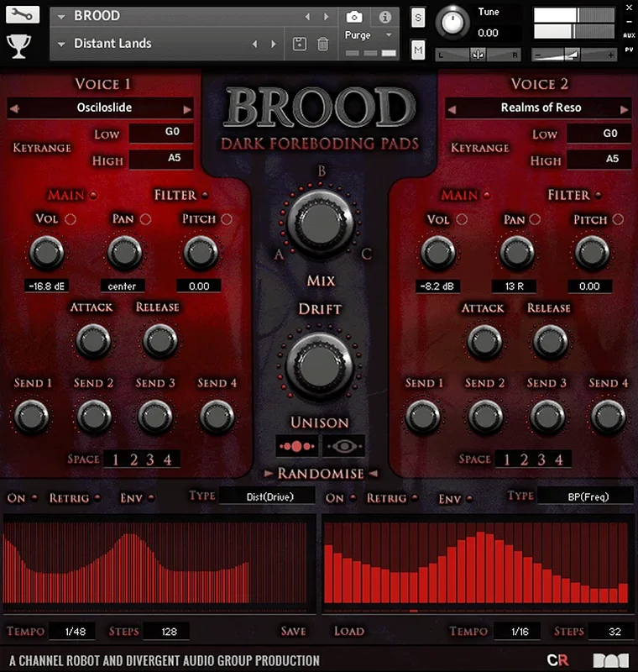Click the left arrow of Randomise
Image resolution: width=638 pixels, height=672 pixels.
click(x=269, y=474)
